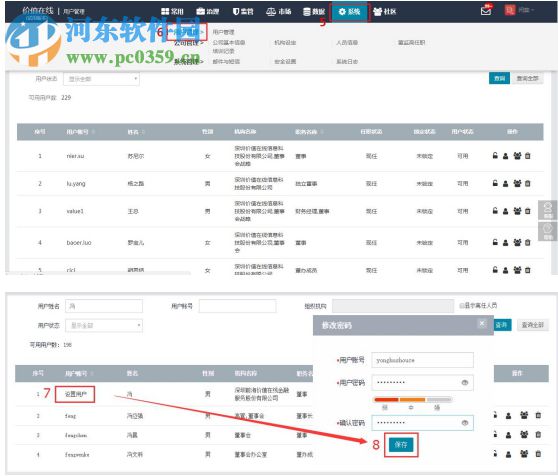Click the empty 用户账号 search field
The width and height of the screenshot is (558, 476).
tap(237, 306)
